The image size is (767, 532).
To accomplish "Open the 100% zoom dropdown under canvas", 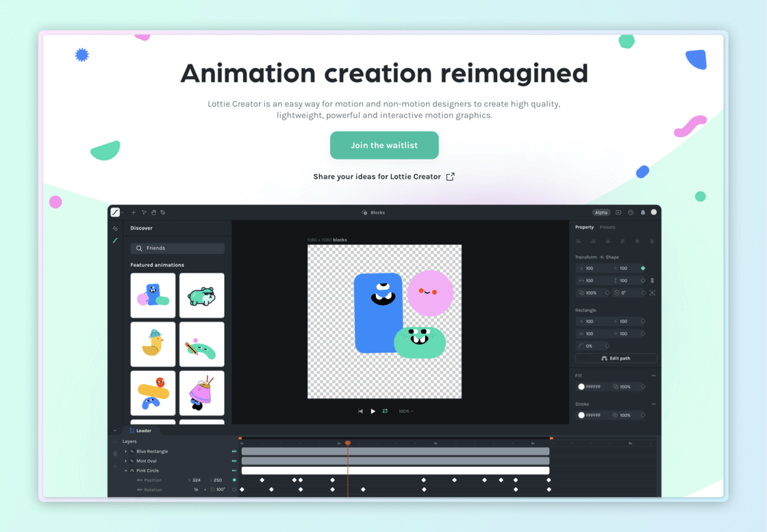I will point(406,411).
